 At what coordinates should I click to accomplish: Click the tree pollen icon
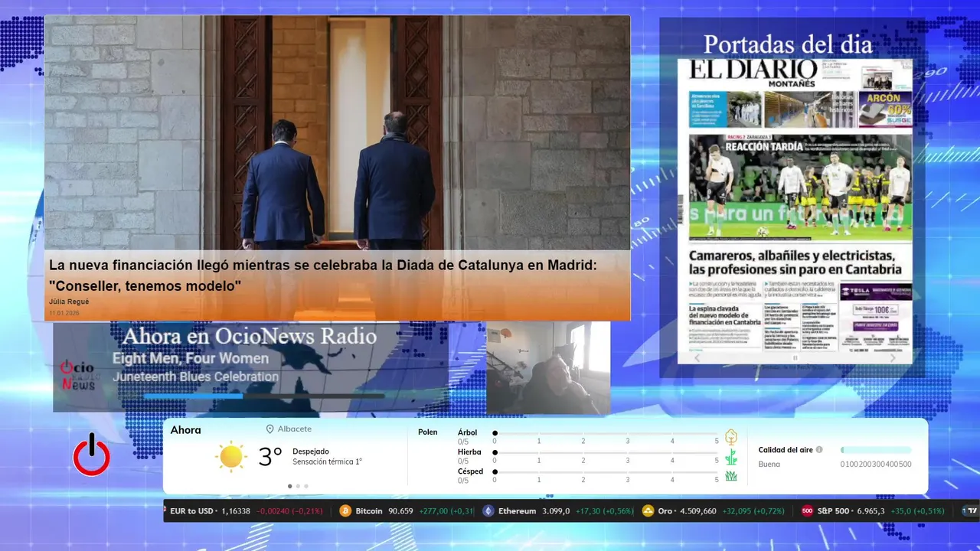tap(731, 437)
